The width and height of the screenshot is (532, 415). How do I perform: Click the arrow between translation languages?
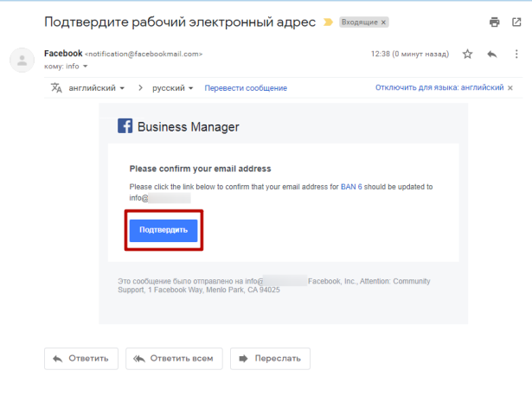140,88
